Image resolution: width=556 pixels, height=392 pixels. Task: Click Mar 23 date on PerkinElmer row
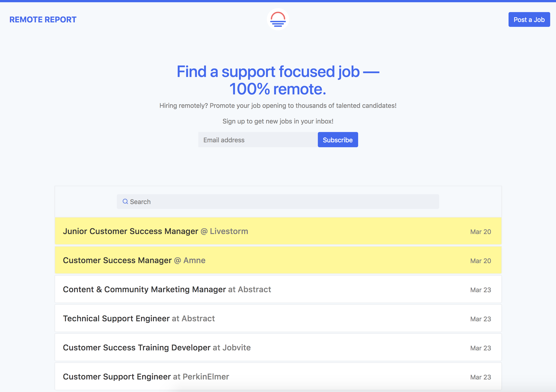(x=480, y=377)
